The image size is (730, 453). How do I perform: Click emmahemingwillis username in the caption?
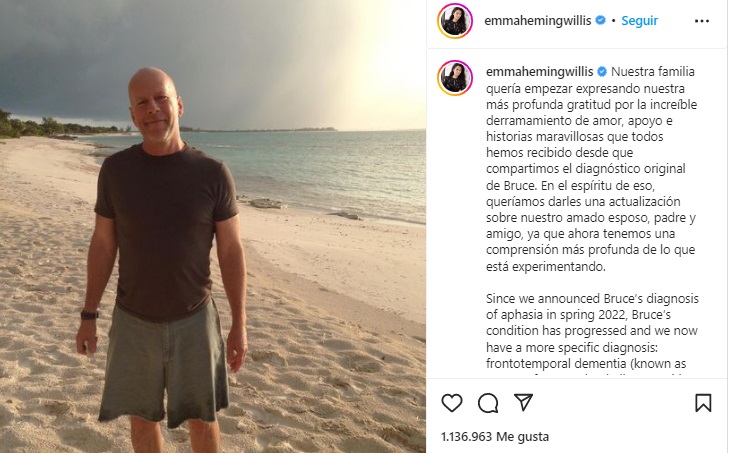540,72
